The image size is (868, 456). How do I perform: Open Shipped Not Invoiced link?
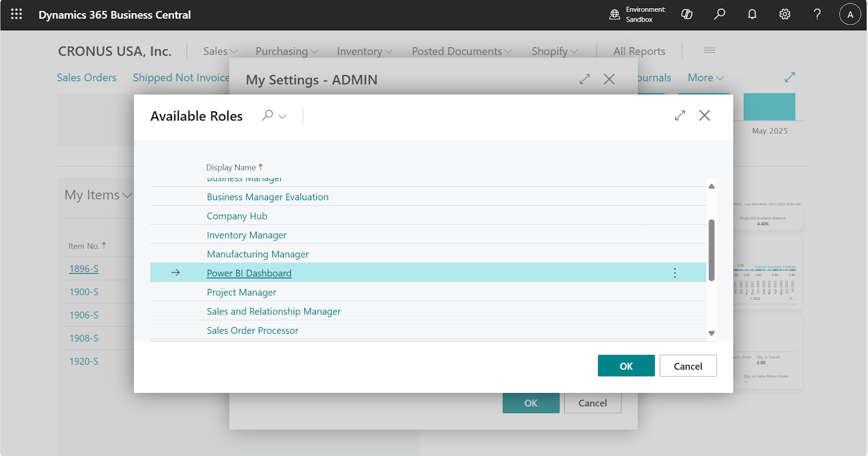point(181,78)
